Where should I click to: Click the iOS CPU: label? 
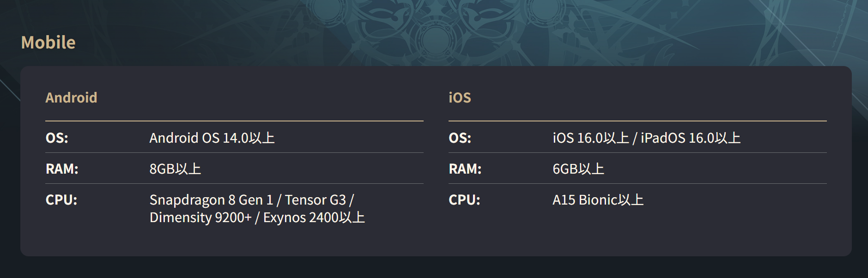coord(465,199)
